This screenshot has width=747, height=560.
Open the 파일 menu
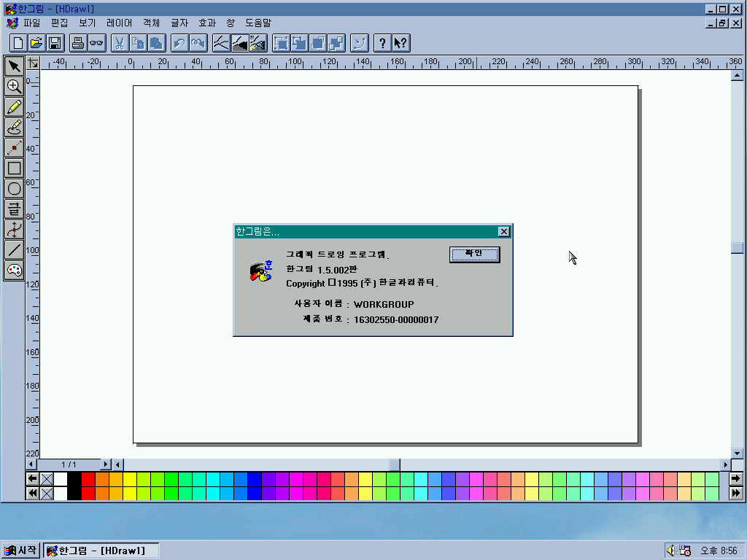pyautogui.click(x=32, y=23)
